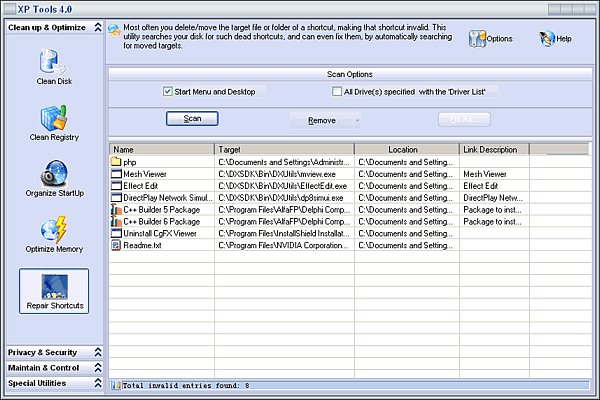Click the Remove button
Image resolution: width=600 pixels, height=400 pixels.
pos(322,121)
